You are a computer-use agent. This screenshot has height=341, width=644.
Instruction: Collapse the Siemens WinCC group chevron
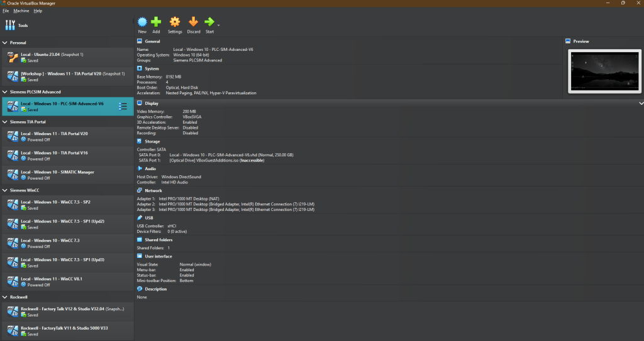coord(5,190)
